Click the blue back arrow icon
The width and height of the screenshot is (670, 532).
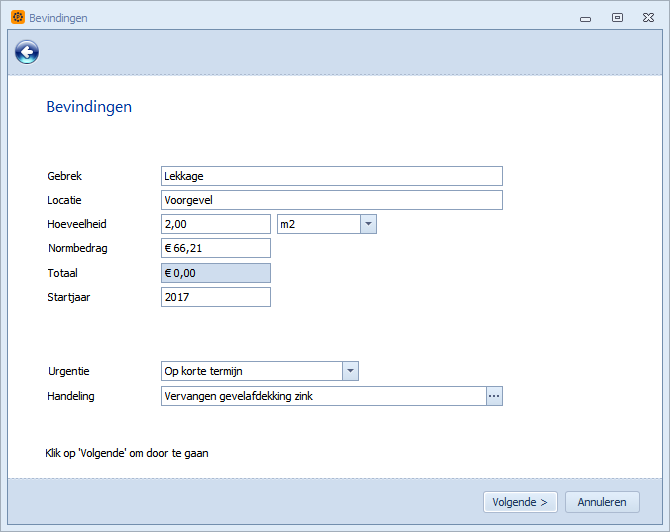[27, 53]
